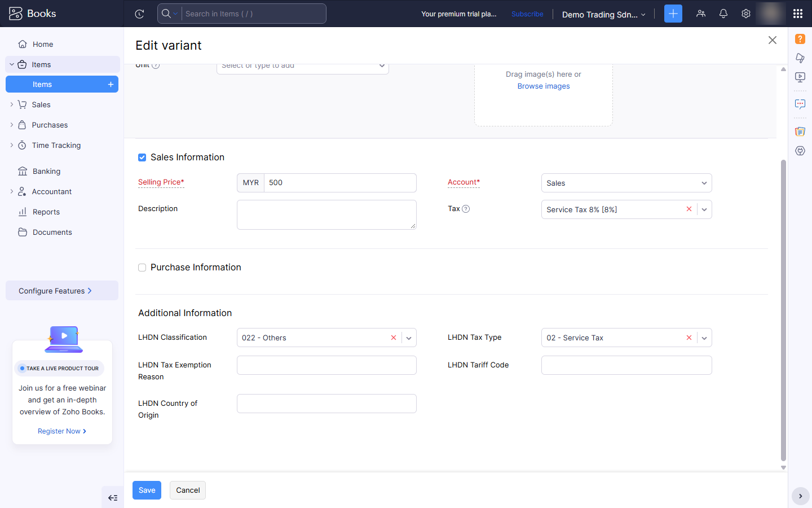Open the quick create plus button
The height and width of the screenshot is (508, 812).
click(673, 14)
